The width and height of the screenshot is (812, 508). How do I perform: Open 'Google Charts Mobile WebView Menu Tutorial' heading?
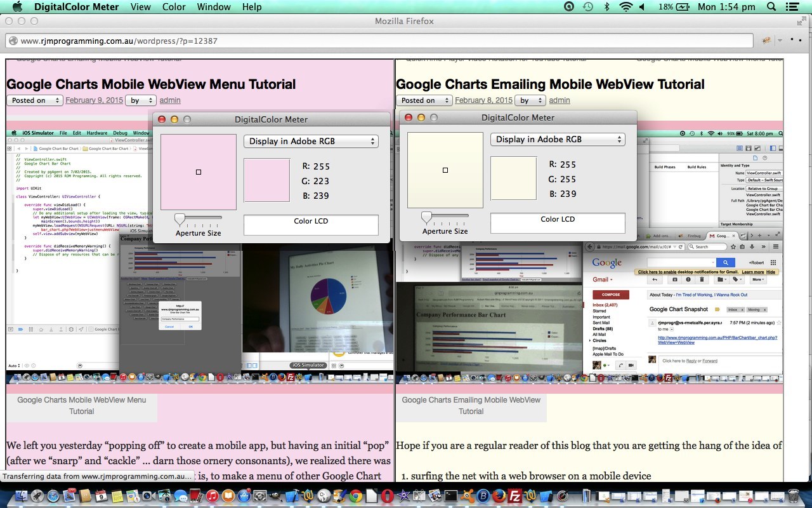tap(151, 84)
